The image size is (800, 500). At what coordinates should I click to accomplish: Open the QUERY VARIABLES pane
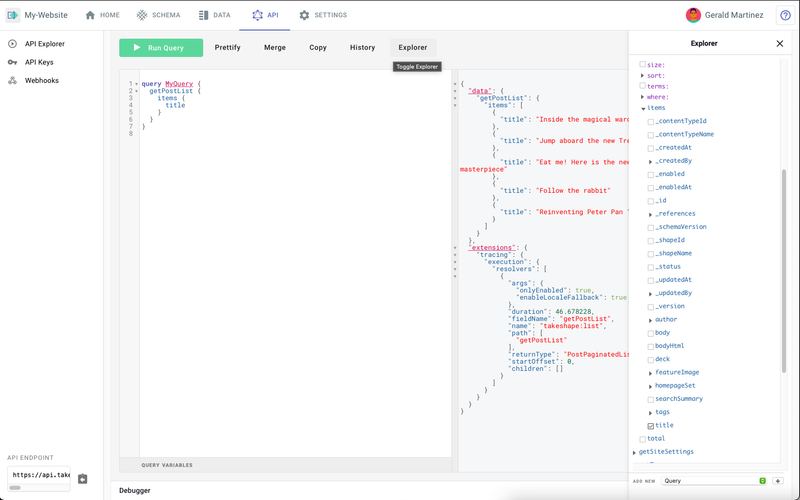[x=167, y=465]
